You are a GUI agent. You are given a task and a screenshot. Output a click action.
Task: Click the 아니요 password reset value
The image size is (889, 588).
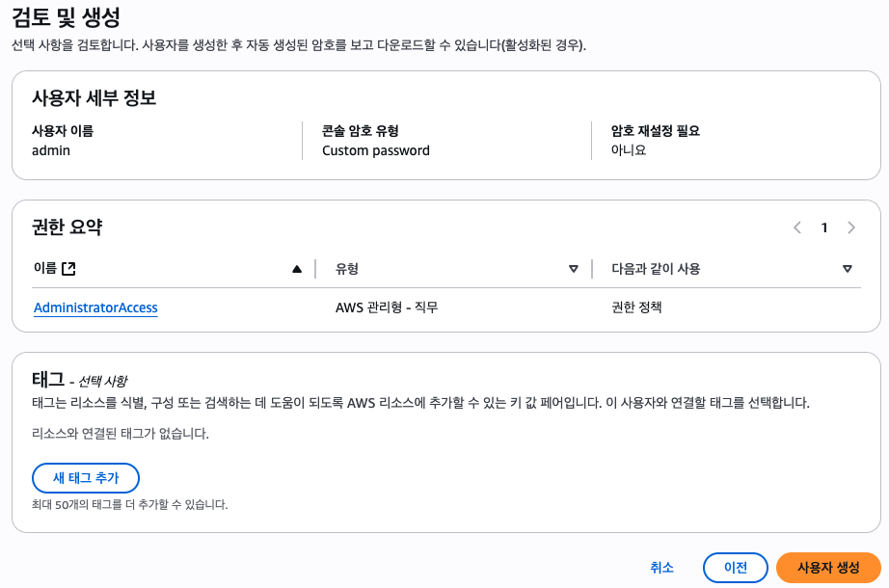[629, 150]
